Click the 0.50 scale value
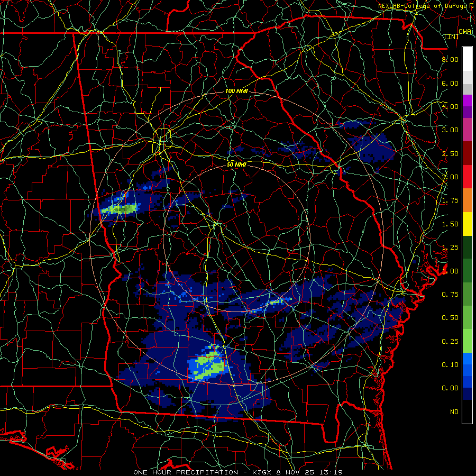476x476 pixels. pos(450,318)
